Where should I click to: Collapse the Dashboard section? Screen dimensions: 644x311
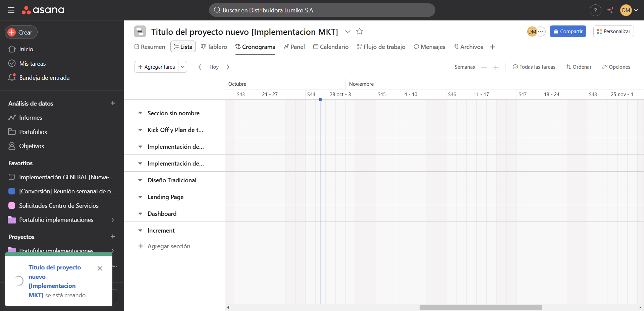140,214
